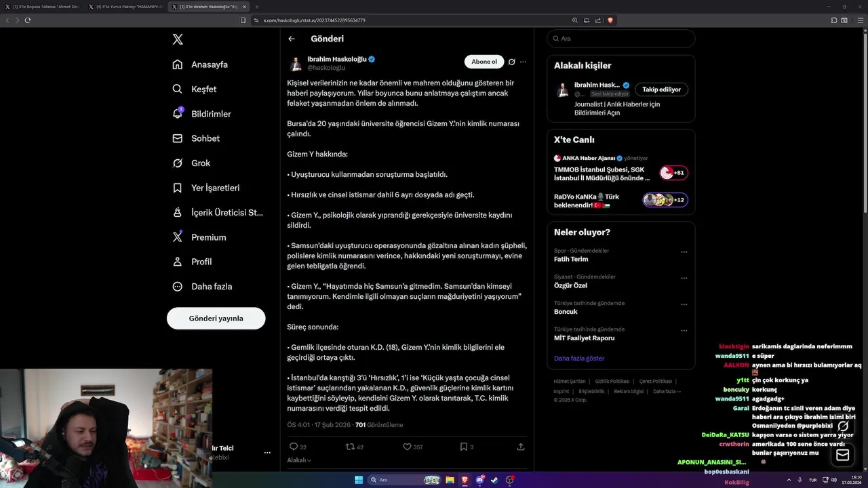This screenshot has width=868, height=488.
Task: Open the X logo home link
Action: pyautogui.click(x=178, y=39)
